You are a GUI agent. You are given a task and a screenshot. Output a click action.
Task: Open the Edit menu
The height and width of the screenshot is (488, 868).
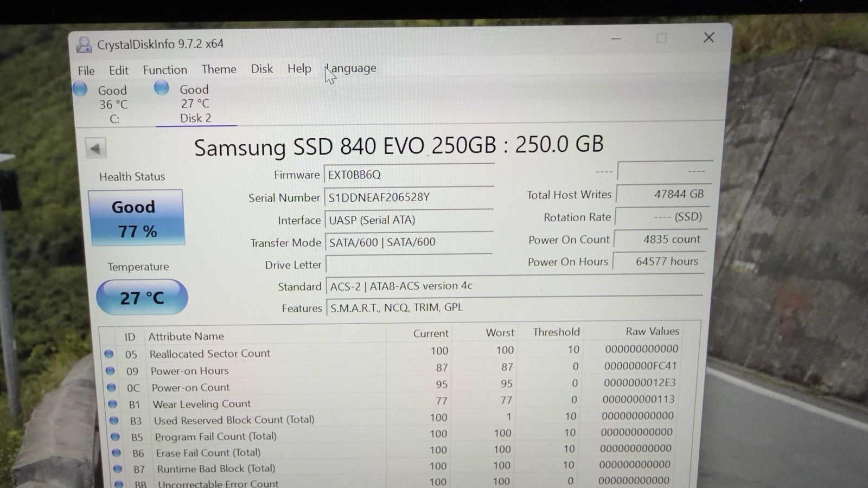(x=118, y=70)
